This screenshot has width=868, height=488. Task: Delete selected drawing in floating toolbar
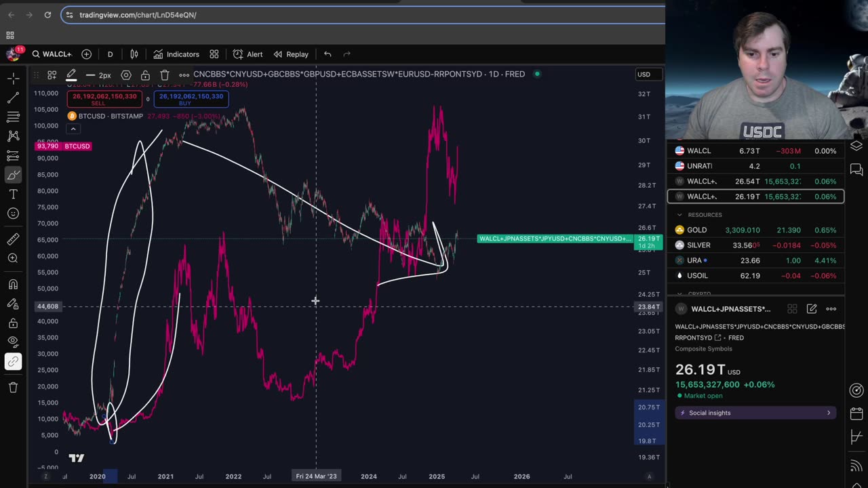coord(165,75)
